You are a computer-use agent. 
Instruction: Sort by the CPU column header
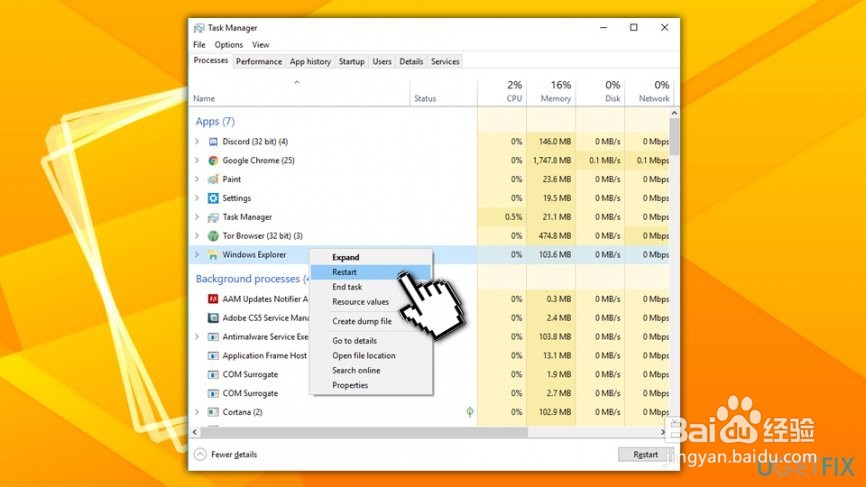pos(502,92)
